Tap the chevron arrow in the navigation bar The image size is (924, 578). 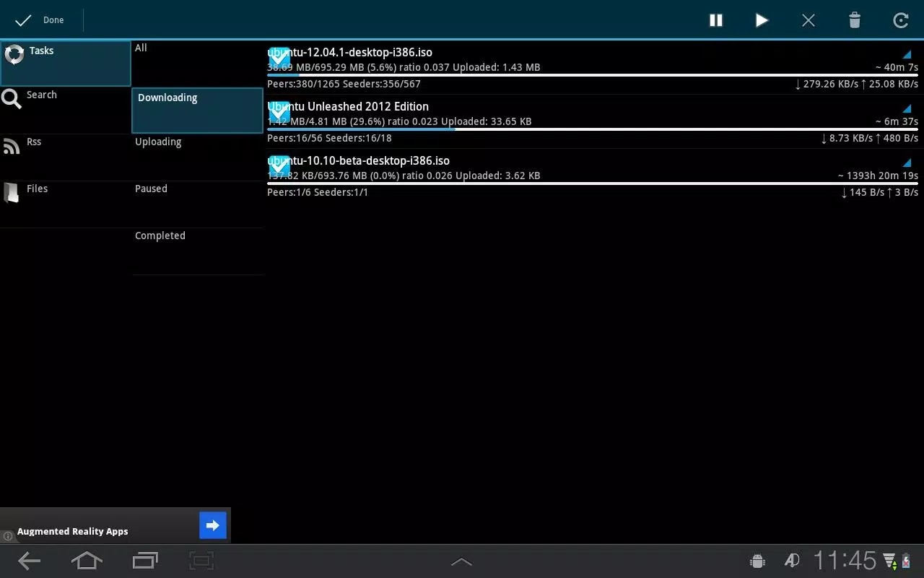click(461, 561)
